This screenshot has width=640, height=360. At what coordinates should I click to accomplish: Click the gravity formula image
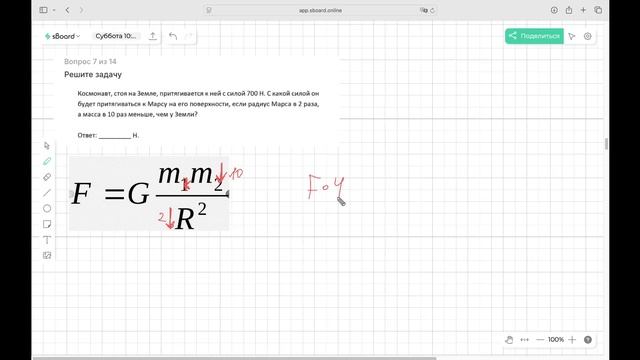tap(149, 193)
